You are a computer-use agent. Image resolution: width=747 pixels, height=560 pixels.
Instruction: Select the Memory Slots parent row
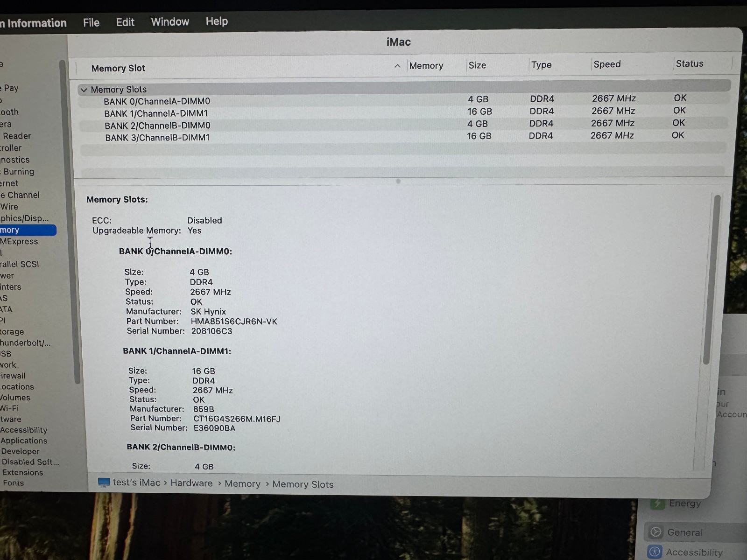(x=405, y=88)
